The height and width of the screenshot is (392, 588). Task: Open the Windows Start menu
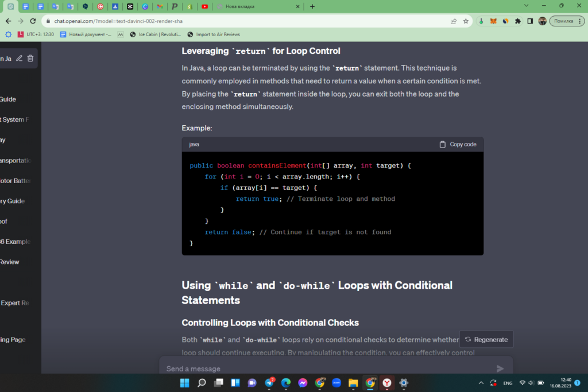(185, 383)
